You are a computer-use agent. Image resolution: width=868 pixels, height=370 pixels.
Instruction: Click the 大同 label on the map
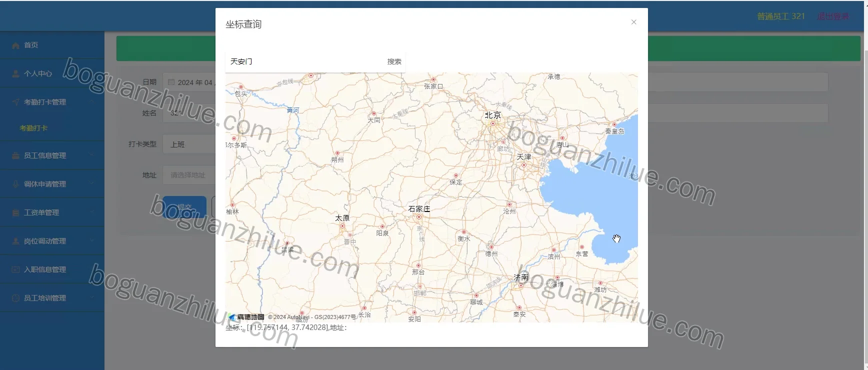click(x=374, y=120)
